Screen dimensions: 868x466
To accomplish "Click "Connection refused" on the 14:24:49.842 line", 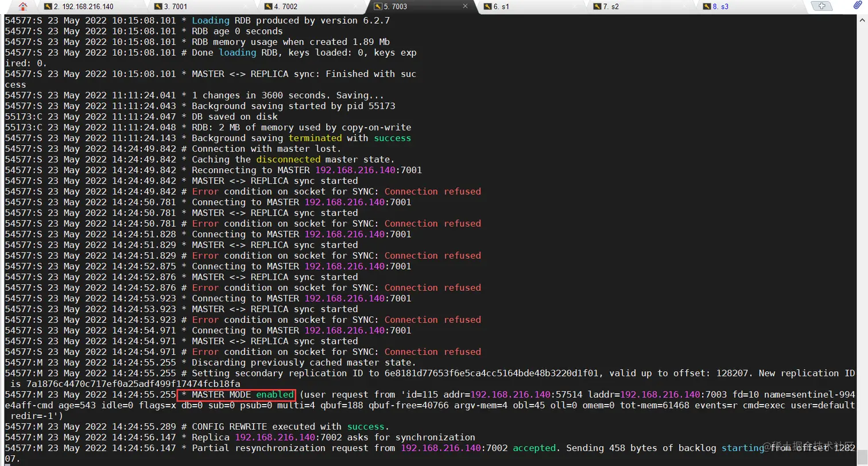I will [433, 192].
